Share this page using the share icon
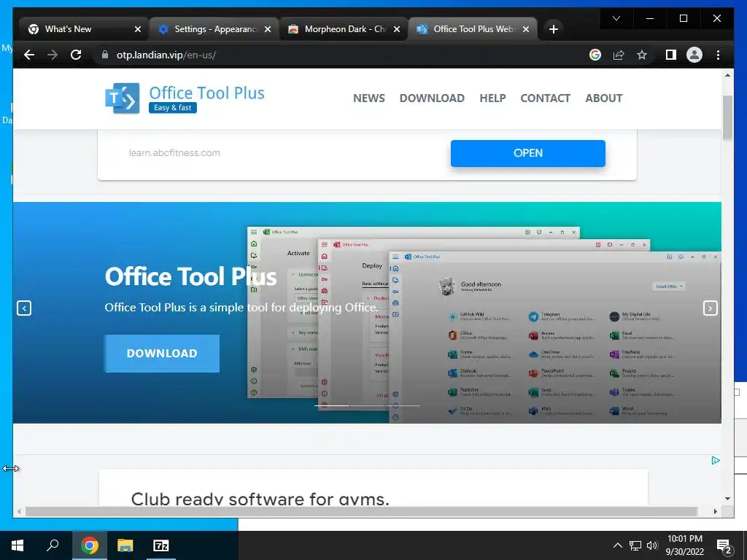The width and height of the screenshot is (747, 560). [x=619, y=55]
